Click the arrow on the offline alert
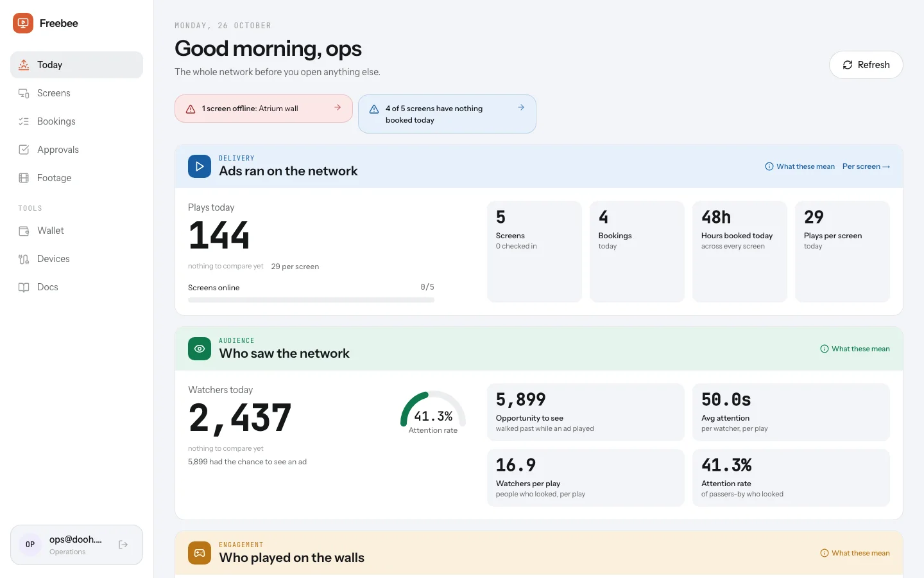 pos(338,108)
